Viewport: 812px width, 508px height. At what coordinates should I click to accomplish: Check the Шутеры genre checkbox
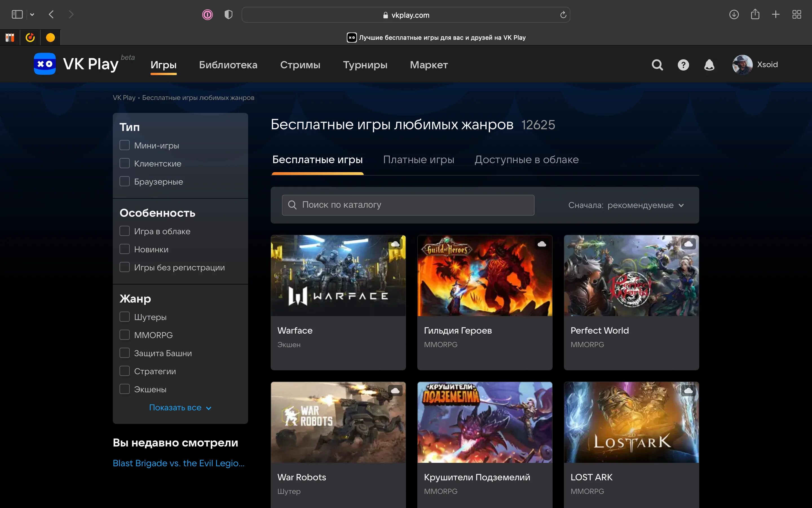point(125,317)
